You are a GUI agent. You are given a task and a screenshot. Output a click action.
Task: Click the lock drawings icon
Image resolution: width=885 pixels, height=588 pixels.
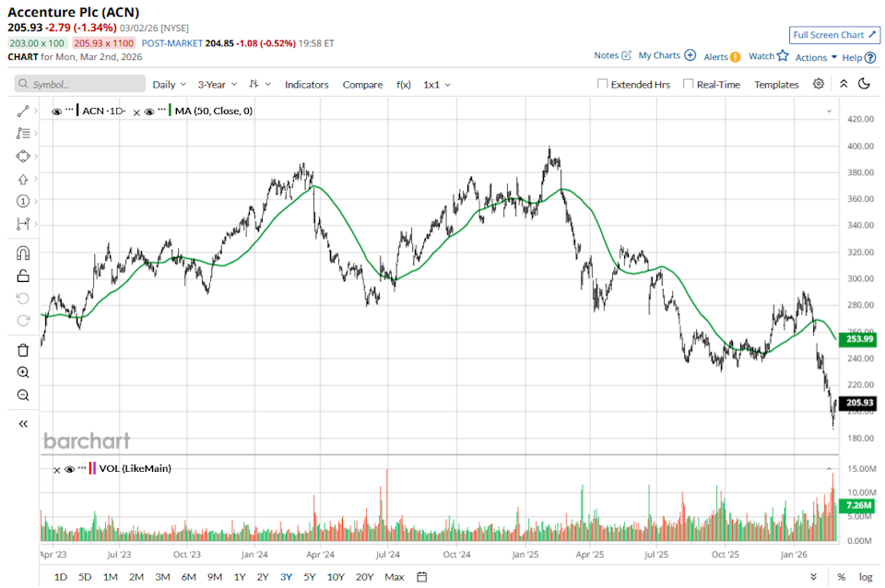(x=23, y=275)
